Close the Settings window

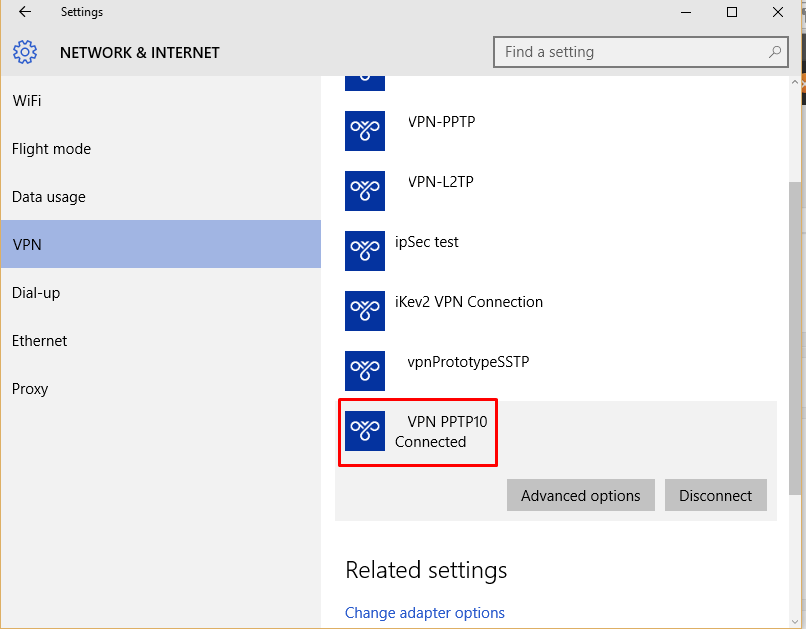(778, 12)
